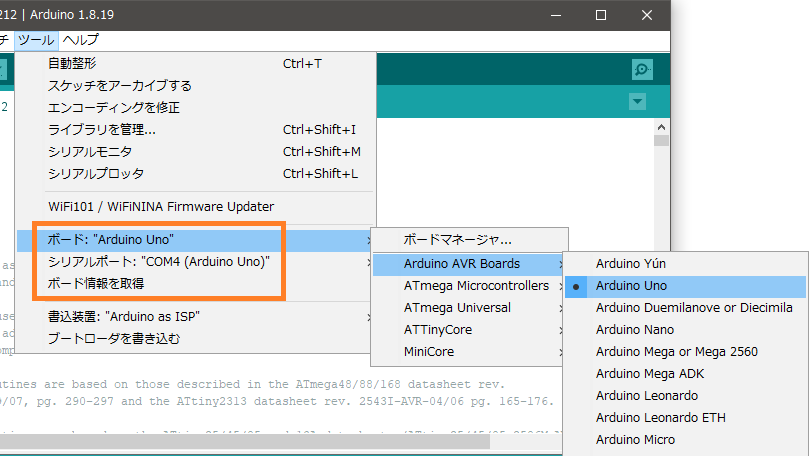Open シリアルモニタ from the menu
This screenshot has height=456, width=812.
[195, 152]
